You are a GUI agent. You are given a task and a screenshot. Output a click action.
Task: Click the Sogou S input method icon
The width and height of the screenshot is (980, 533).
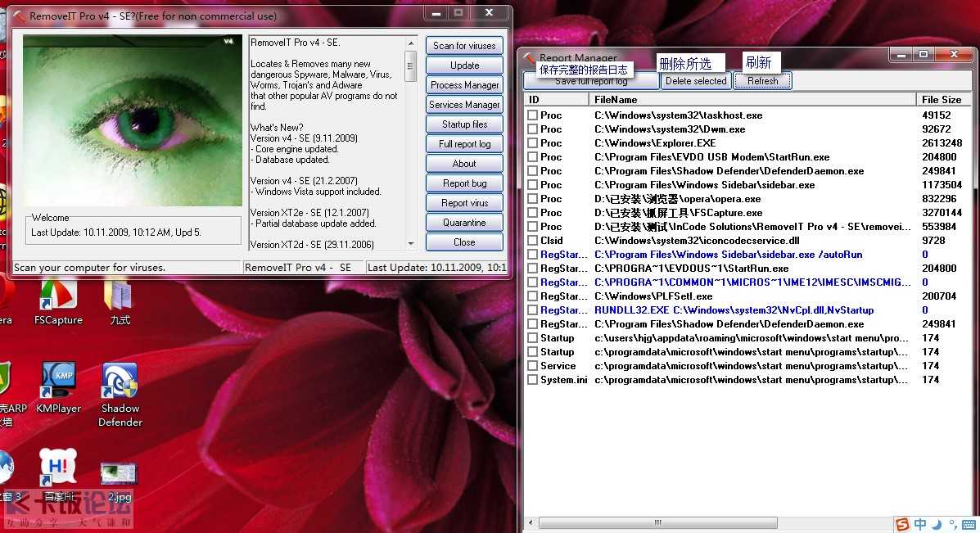point(902,524)
